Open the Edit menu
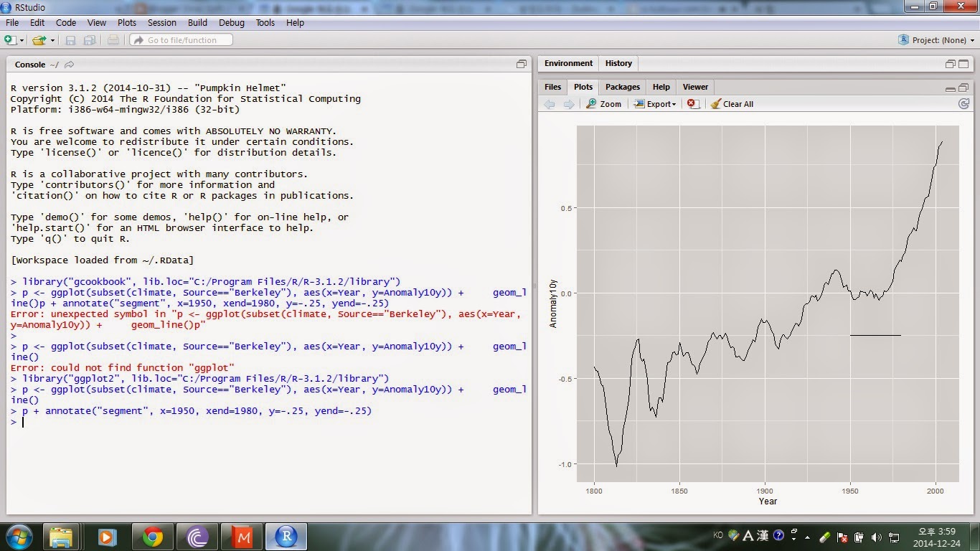Viewport: 980px width, 551px height. (37, 22)
